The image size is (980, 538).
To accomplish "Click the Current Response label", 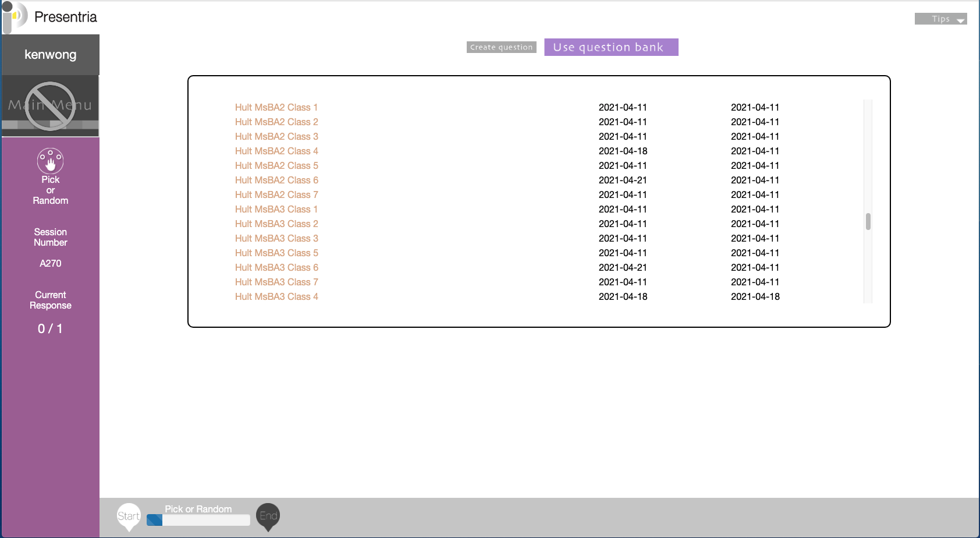I will pyautogui.click(x=51, y=300).
